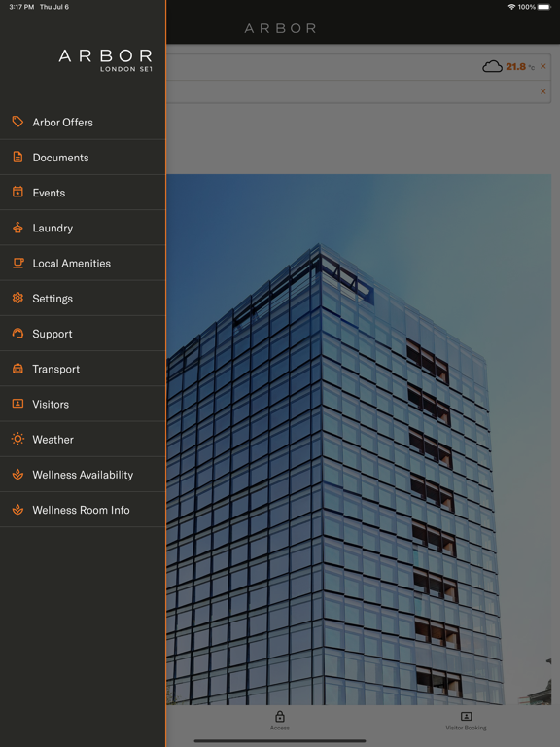
Task: Tap the ID card icon beside Visitors
Action: 17,404
